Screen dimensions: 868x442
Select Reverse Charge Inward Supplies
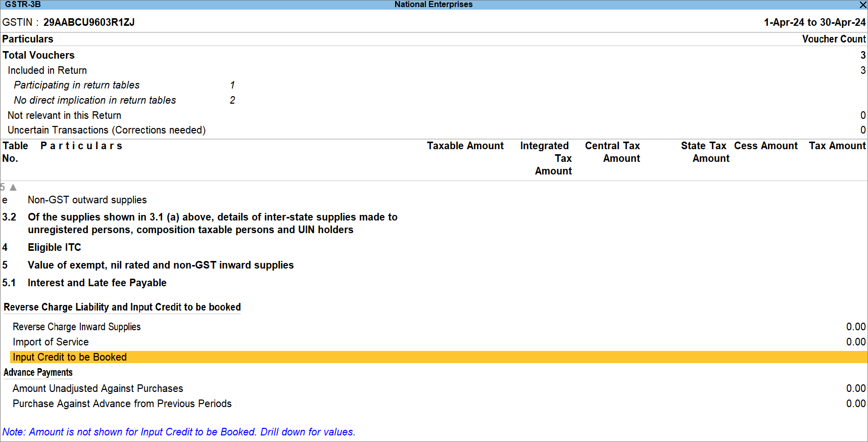point(76,327)
